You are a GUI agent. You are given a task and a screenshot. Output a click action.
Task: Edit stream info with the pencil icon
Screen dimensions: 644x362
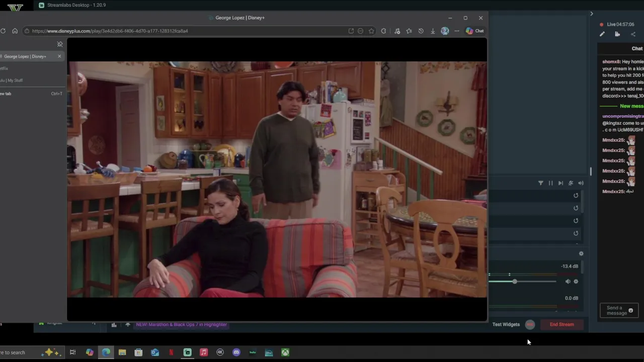pyautogui.click(x=602, y=34)
